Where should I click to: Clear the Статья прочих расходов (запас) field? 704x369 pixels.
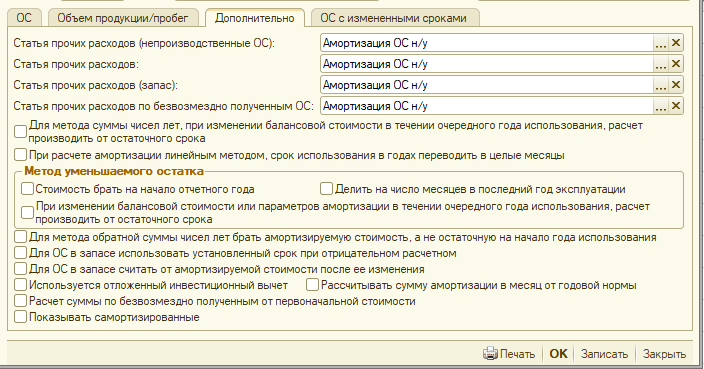676,85
